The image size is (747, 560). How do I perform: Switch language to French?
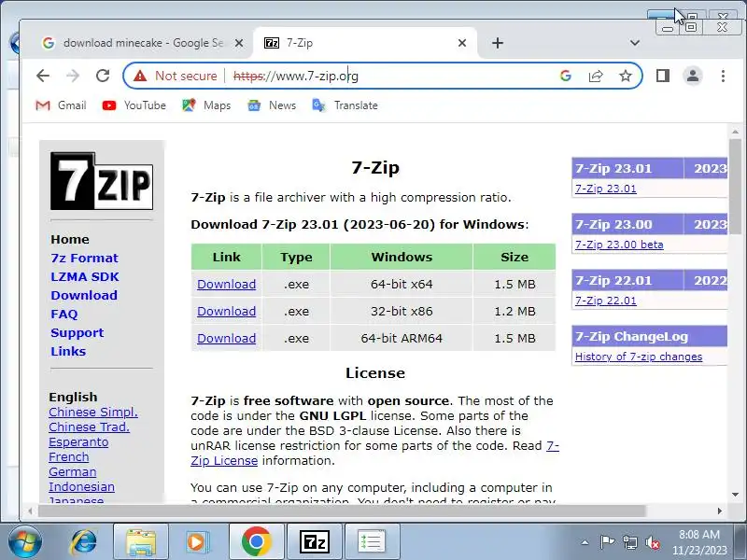(68, 457)
